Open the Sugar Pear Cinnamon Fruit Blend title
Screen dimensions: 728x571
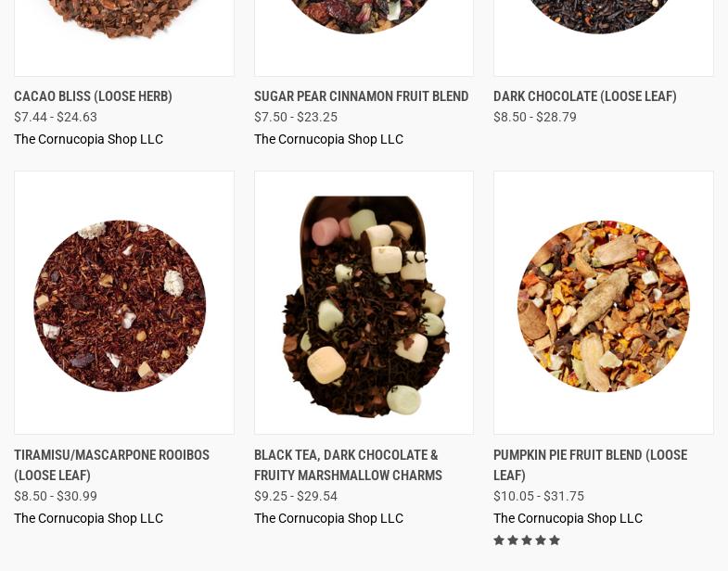click(x=361, y=96)
